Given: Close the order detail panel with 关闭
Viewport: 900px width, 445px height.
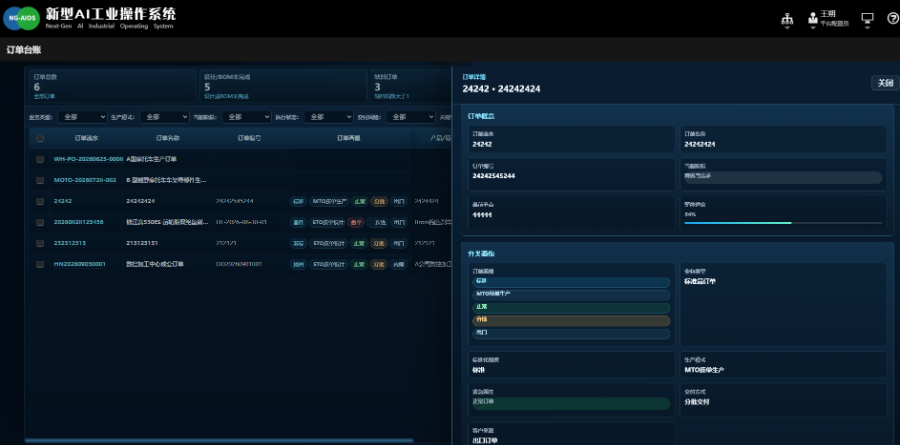Looking at the screenshot, I should coord(885,83).
